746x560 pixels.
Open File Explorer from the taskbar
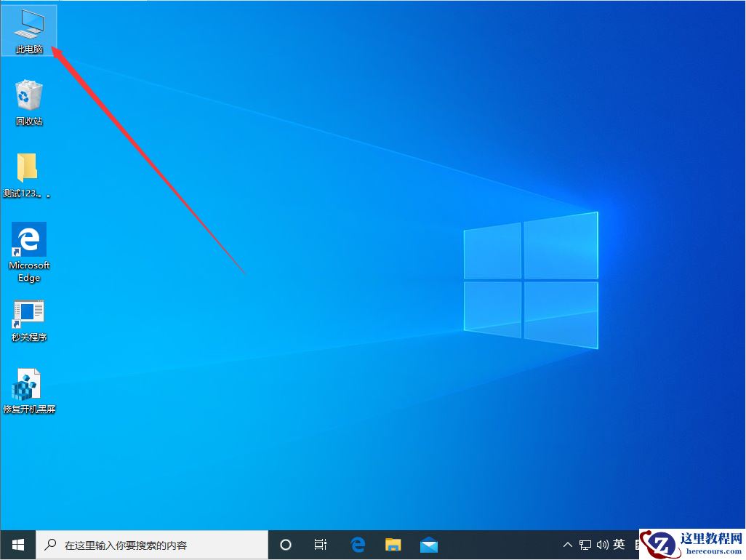click(x=393, y=544)
